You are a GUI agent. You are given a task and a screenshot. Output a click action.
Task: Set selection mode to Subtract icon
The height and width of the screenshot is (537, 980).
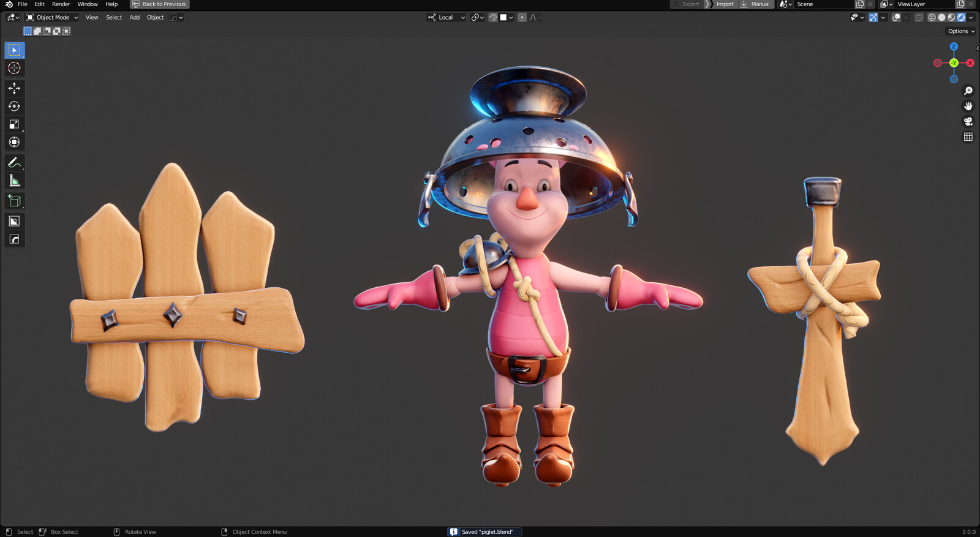pyautogui.click(x=47, y=31)
